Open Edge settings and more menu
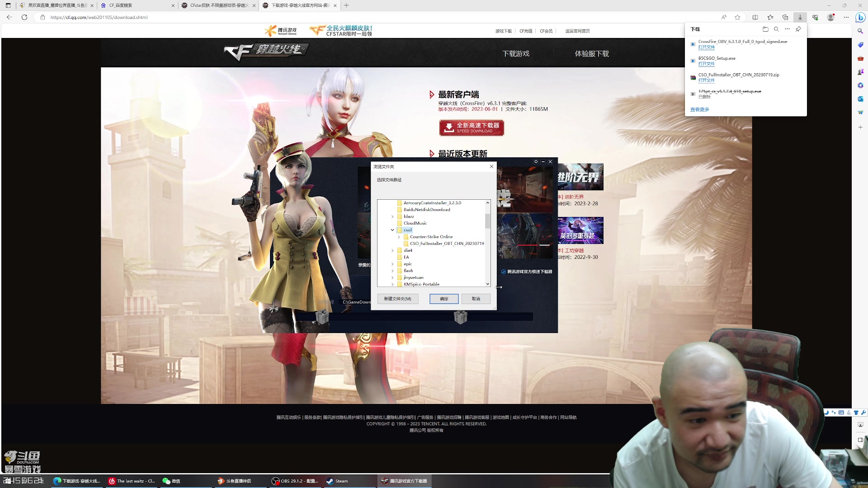 (x=846, y=17)
